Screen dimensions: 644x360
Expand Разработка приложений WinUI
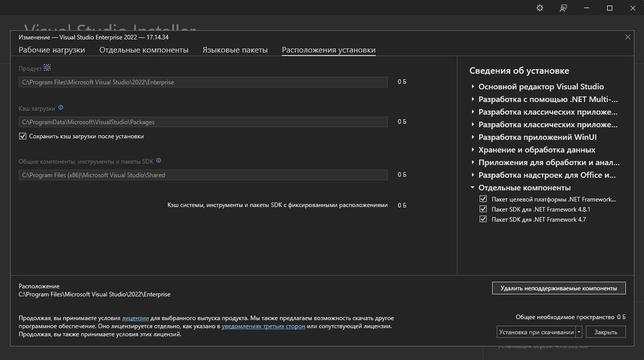tap(473, 137)
